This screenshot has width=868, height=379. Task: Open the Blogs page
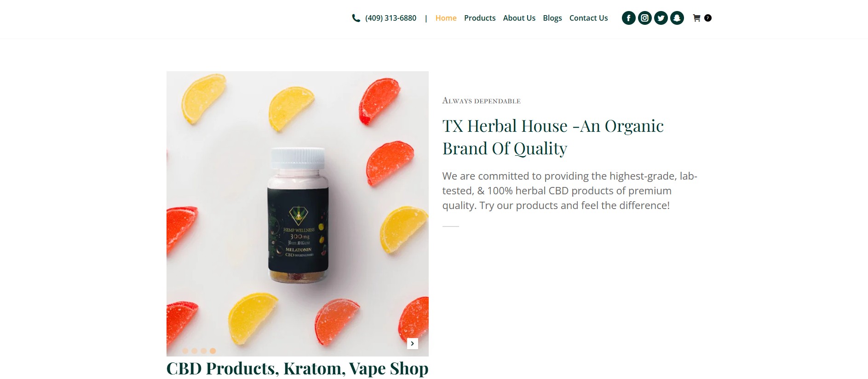552,18
